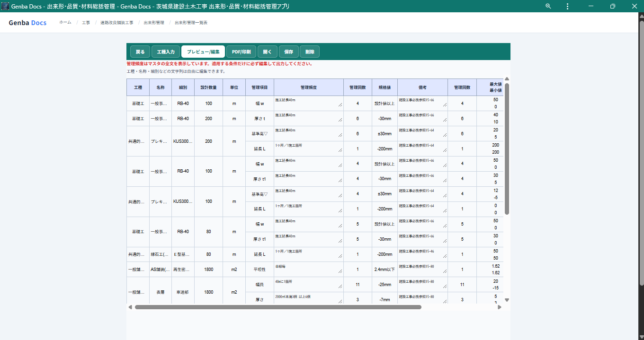
Task: Click the app icon in title bar
Action: click(6, 6)
